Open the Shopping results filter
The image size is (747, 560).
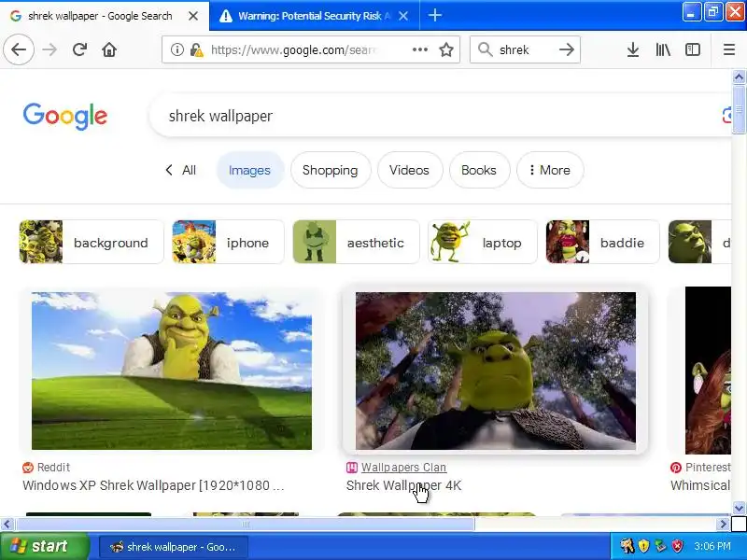coord(331,170)
